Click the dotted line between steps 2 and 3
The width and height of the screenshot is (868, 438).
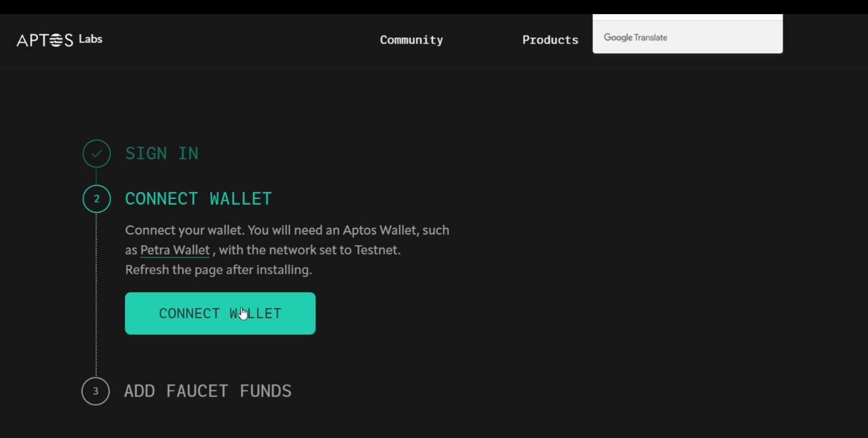coord(96,294)
